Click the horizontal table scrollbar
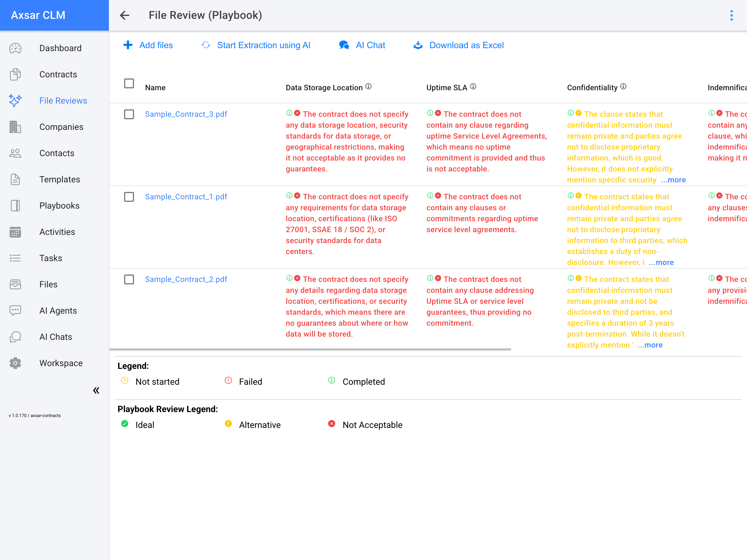 310,349
